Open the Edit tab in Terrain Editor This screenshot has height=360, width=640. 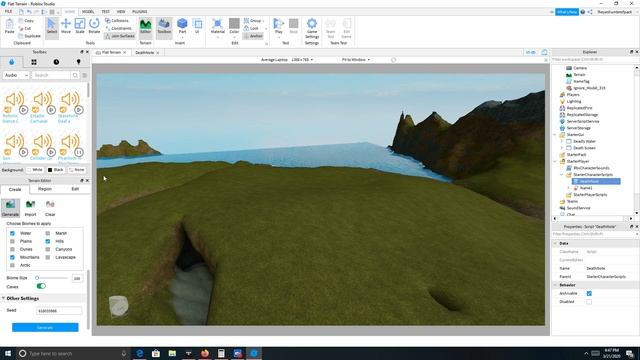pos(75,189)
